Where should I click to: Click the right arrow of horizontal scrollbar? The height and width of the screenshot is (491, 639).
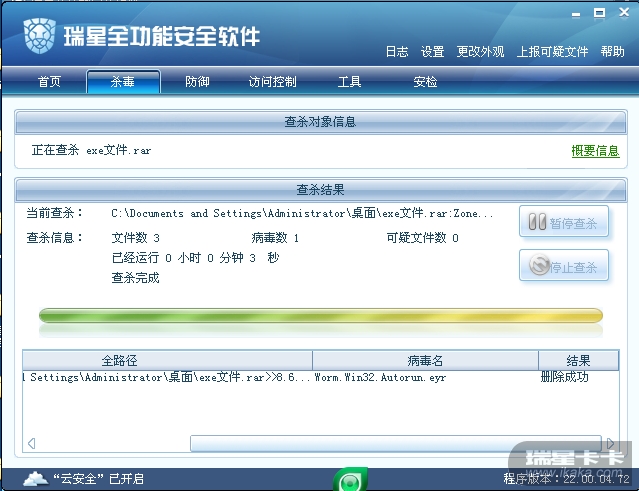click(x=610, y=443)
